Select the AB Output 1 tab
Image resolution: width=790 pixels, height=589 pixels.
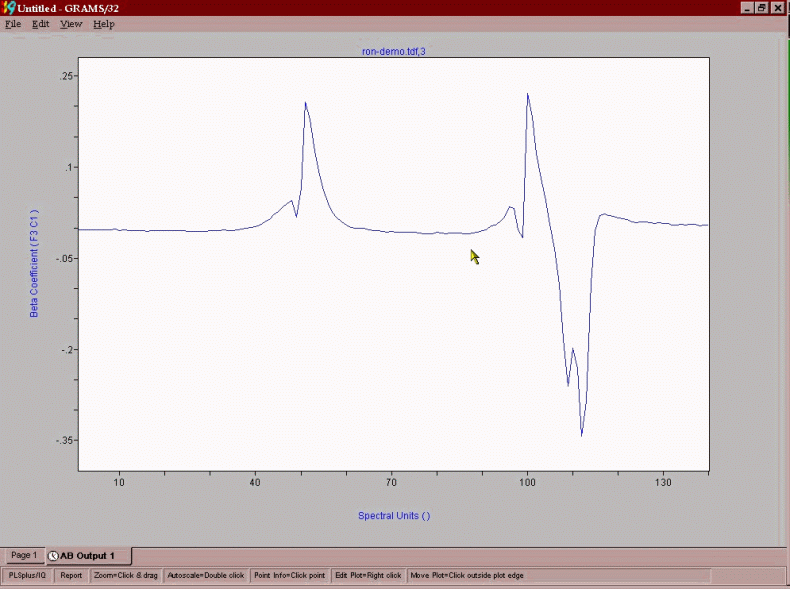coord(88,556)
